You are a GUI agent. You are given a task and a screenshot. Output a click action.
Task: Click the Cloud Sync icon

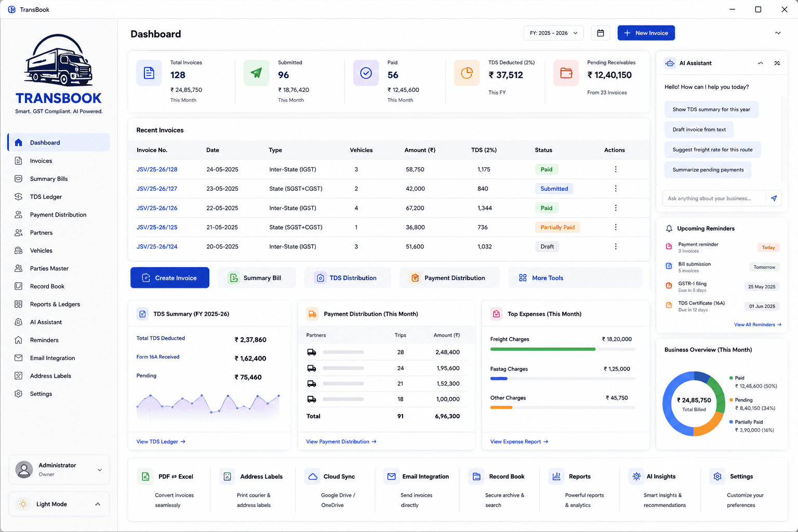[313, 476]
